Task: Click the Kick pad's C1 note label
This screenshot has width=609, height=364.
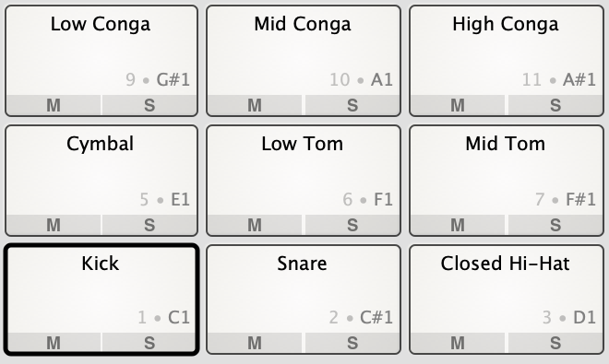Action: tap(179, 317)
